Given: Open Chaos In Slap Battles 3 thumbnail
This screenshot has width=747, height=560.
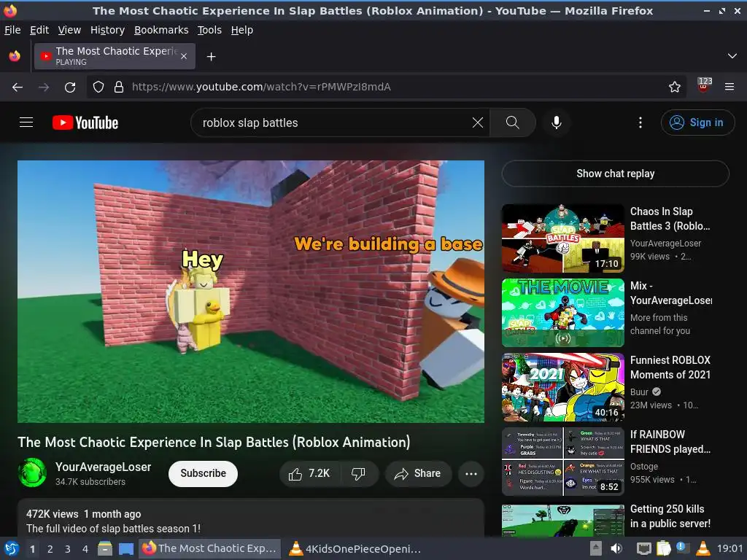Looking at the screenshot, I should pos(562,238).
